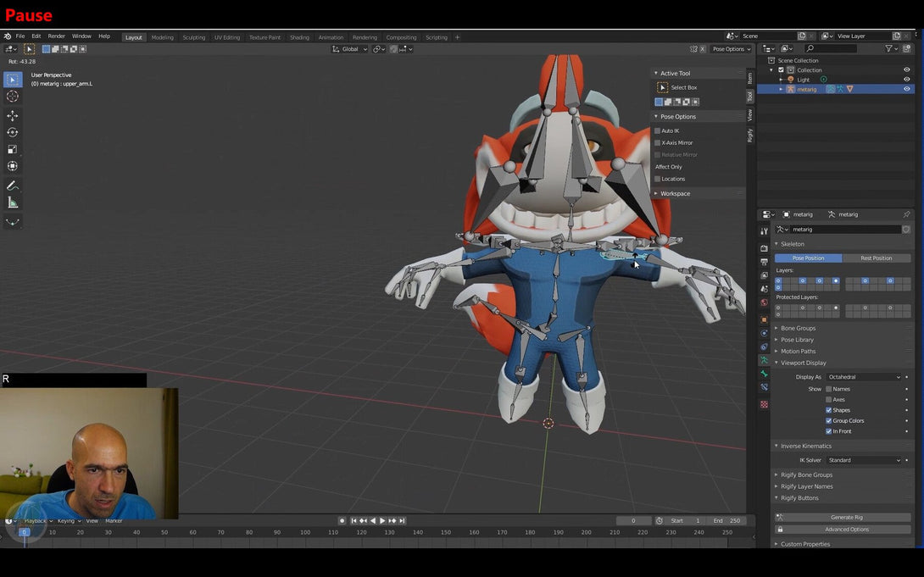Click Pose Position button
Image resolution: width=924 pixels, height=577 pixels.
[x=809, y=258]
